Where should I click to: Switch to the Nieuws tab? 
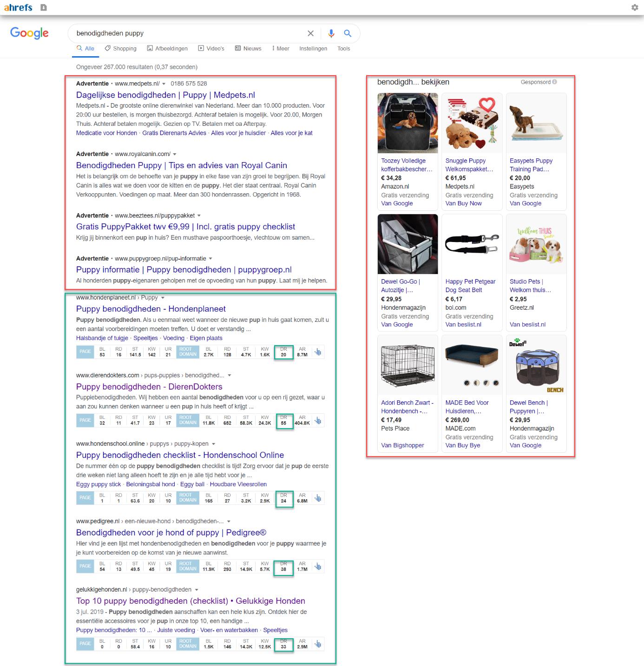(x=248, y=48)
